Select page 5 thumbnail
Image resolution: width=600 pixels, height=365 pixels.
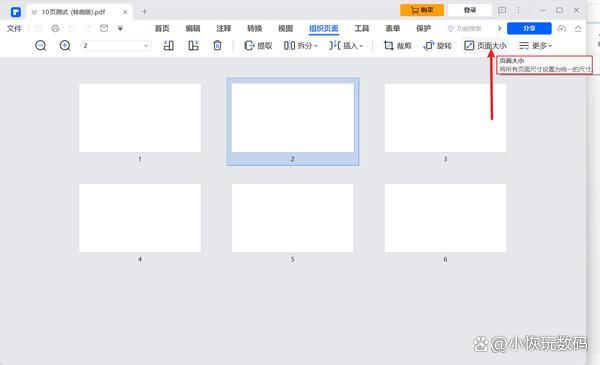293,218
